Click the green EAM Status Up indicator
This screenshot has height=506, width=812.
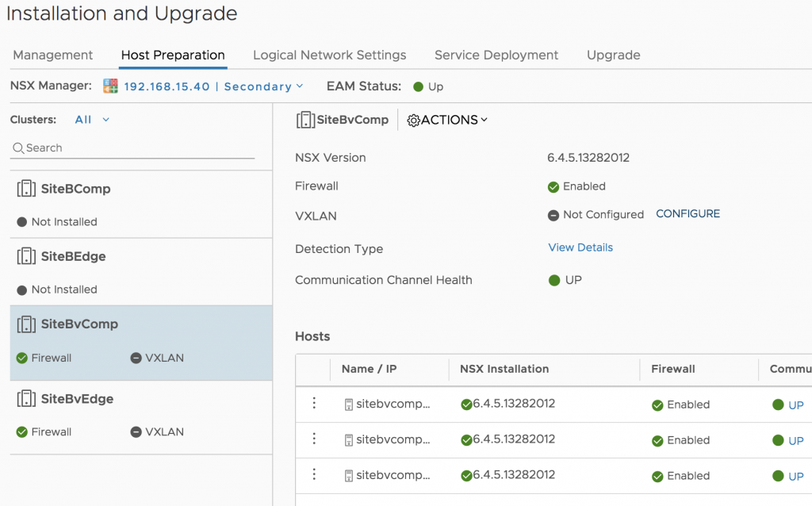[x=419, y=87]
